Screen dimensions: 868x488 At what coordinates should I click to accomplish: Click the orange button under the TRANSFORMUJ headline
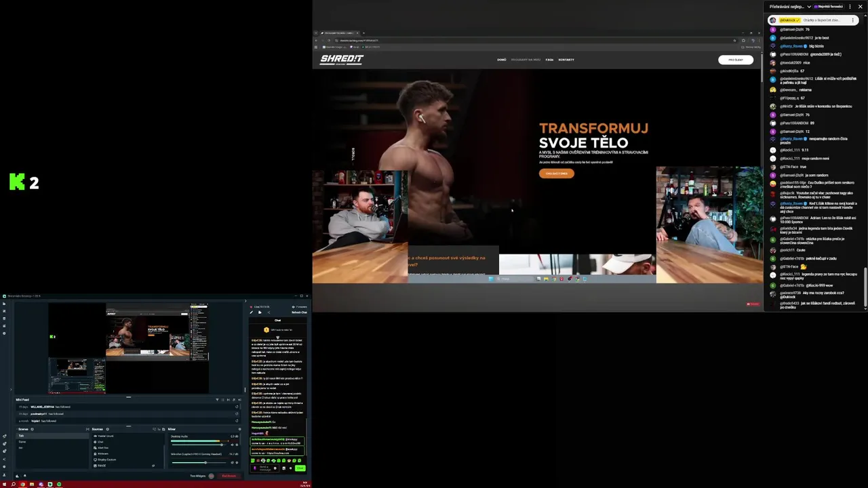[557, 174]
